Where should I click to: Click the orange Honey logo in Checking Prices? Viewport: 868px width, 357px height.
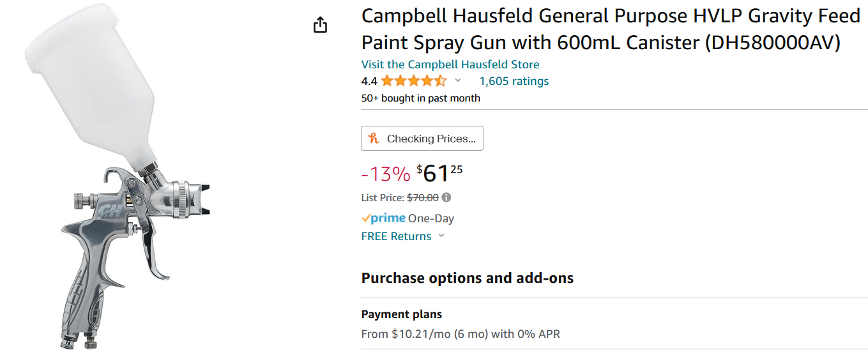pyautogui.click(x=374, y=138)
